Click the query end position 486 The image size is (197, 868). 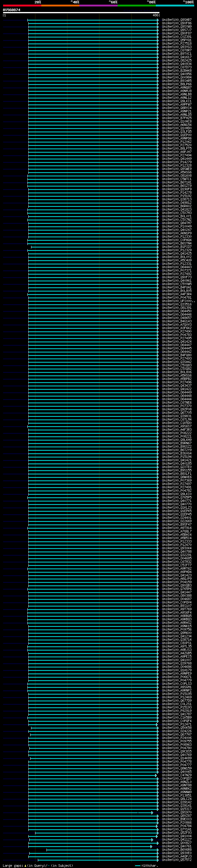click(x=155, y=15)
